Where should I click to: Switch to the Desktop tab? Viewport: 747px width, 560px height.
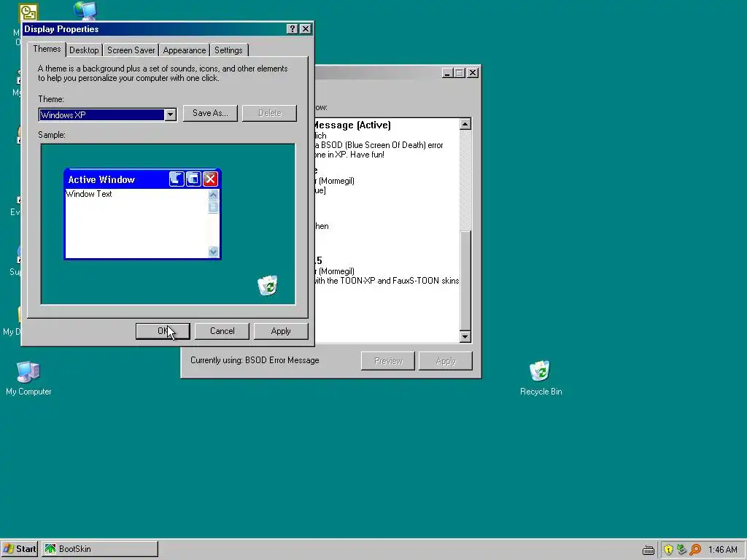[x=84, y=50]
